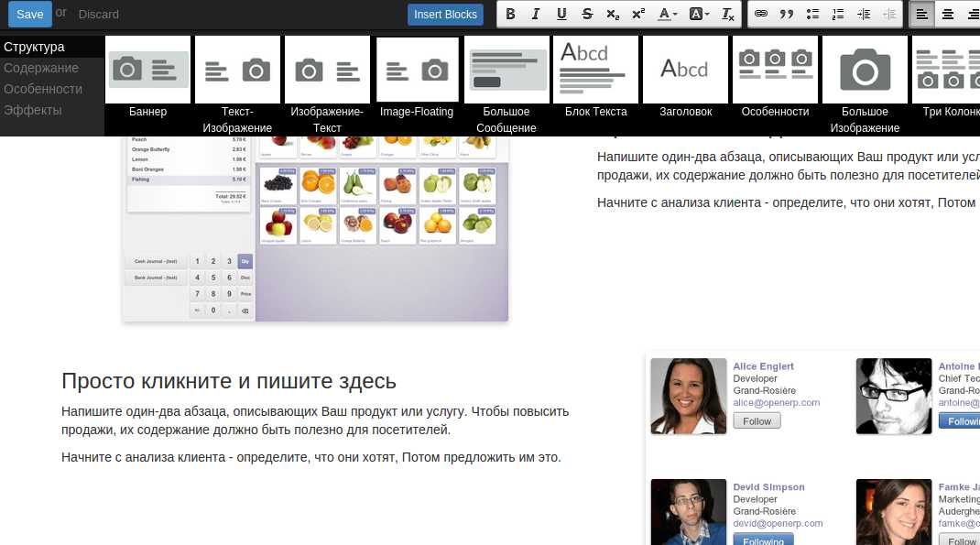Switch to the Эффекты tab
The image size is (980, 545).
(33, 110)
